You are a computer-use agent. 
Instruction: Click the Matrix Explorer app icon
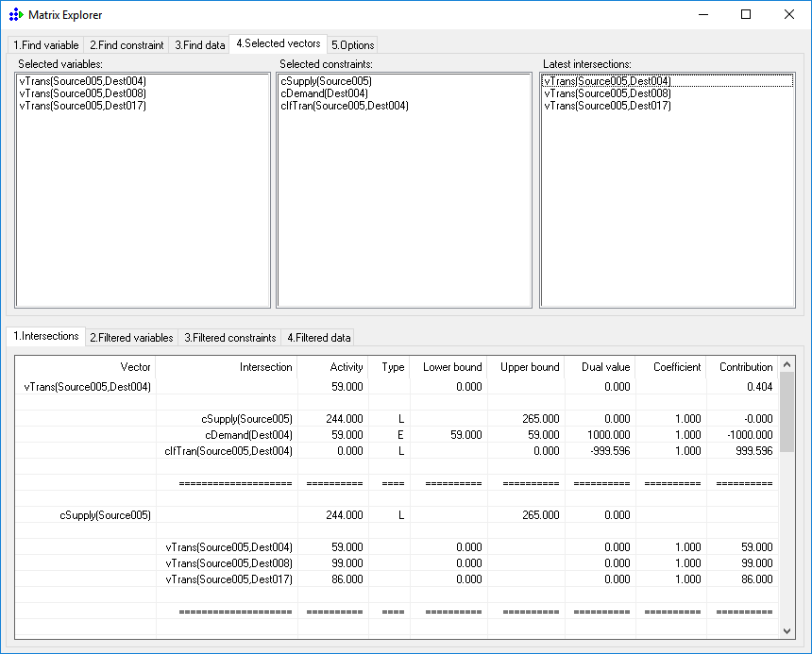(x=15, y=15)
